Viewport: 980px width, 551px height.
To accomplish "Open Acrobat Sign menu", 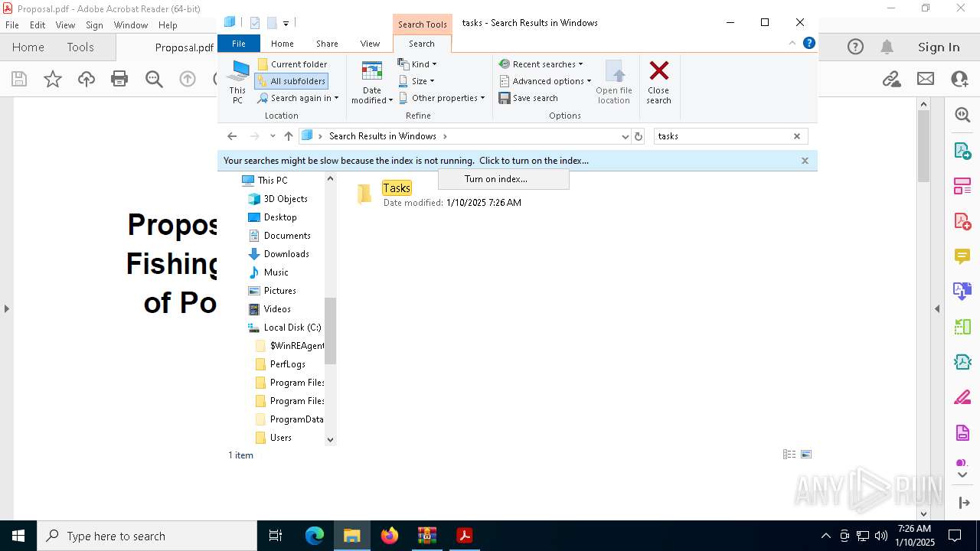I will tap(94, 25).
